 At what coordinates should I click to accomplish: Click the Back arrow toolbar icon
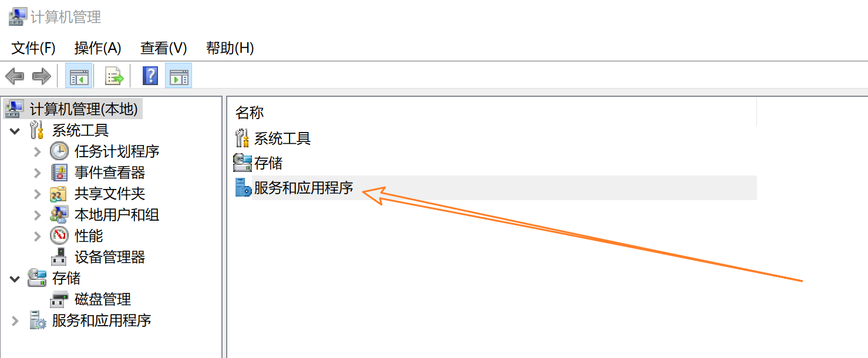(x=15, y=76)
